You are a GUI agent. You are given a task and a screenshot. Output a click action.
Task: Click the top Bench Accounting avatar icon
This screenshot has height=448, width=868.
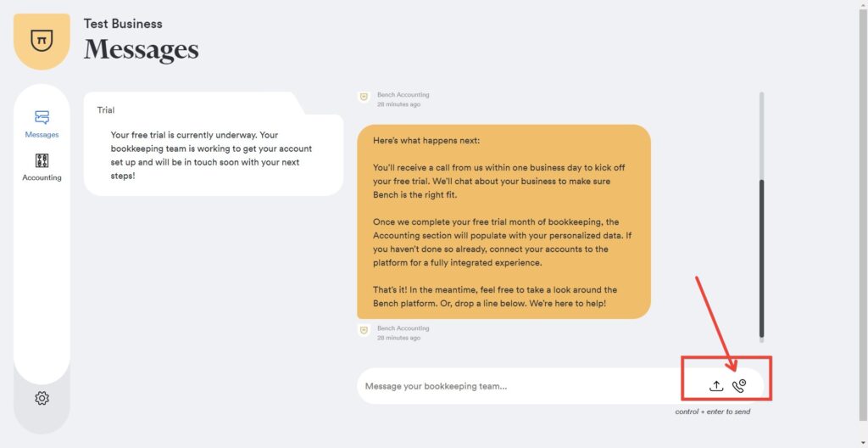point(364,97)
